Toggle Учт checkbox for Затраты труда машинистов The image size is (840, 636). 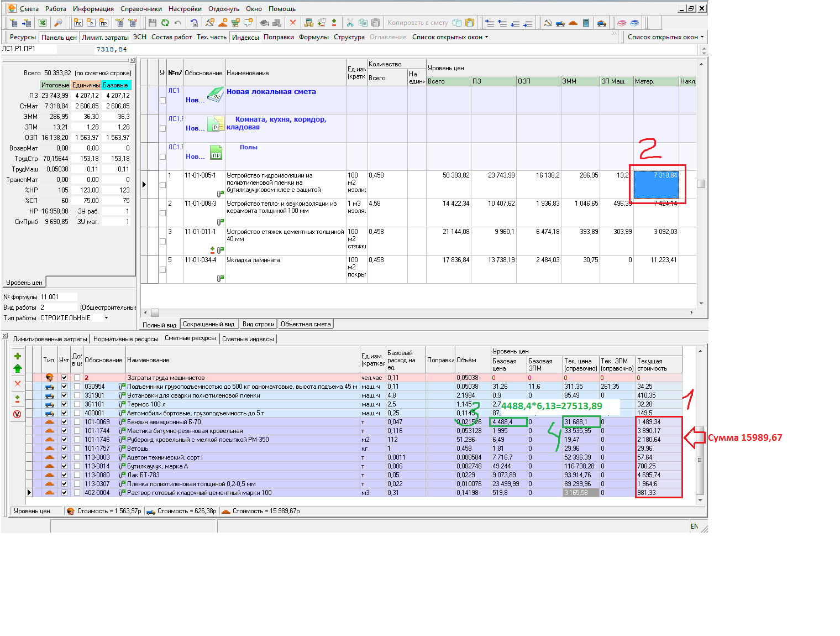[x=64, y=378]
